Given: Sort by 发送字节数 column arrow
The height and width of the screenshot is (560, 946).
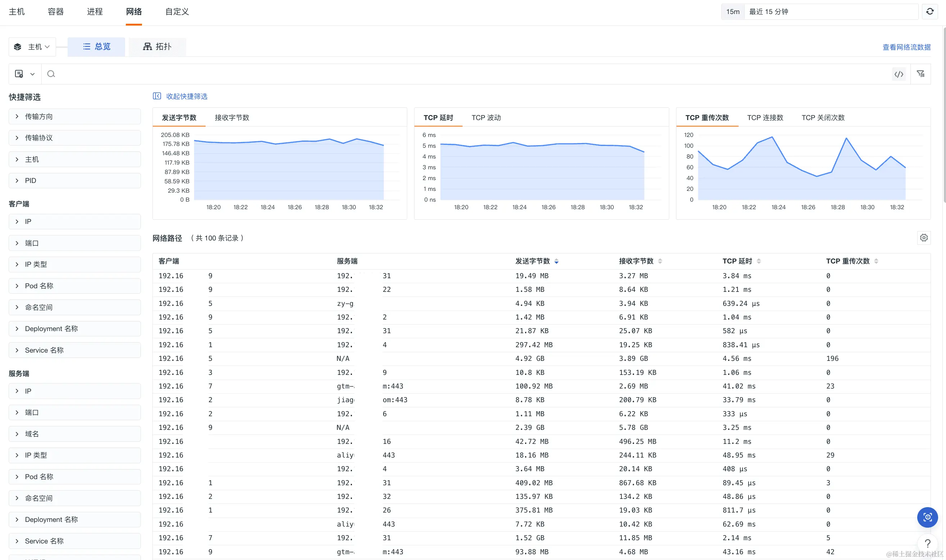Looking at the screenshot, I should click(556, 261).
